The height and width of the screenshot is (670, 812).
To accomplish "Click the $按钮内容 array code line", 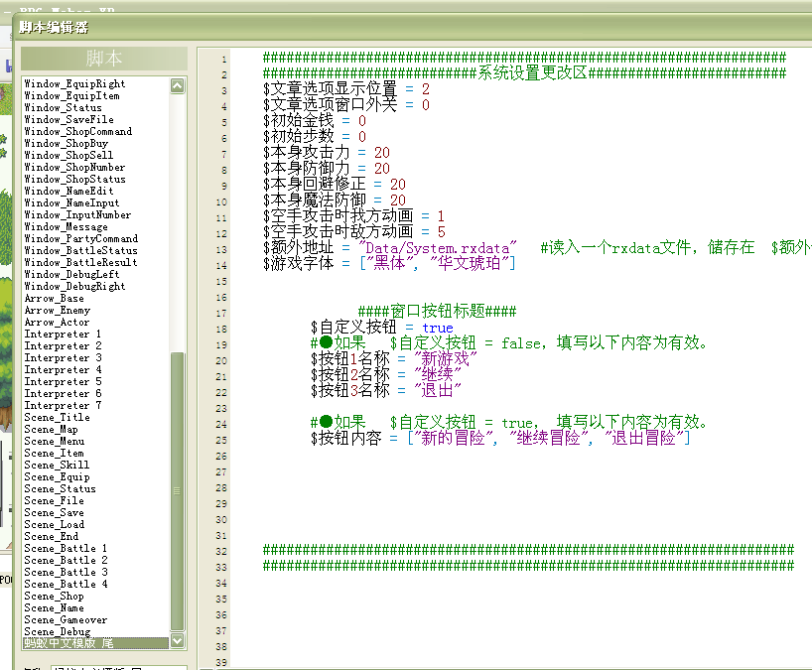I will pyautogui.click(x=500, y=439).
